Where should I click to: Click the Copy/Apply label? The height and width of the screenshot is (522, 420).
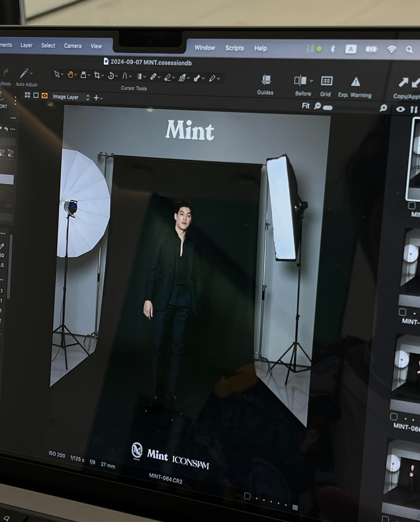(x=407, y=97)
